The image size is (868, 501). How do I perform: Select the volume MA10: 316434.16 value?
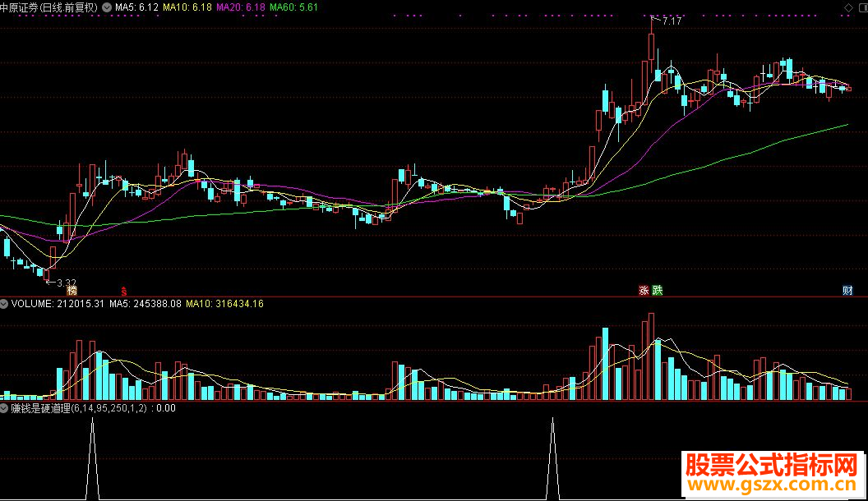coord(224,304)
